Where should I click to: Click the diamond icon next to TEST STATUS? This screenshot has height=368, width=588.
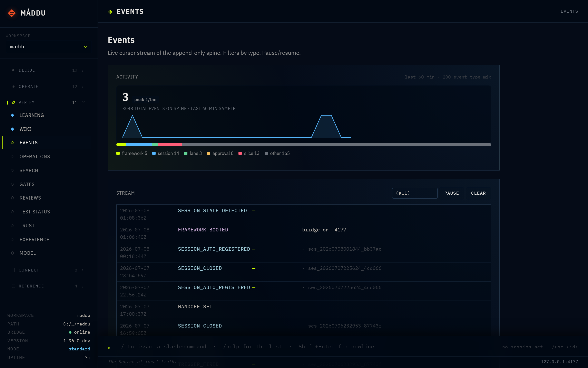[x=12, y=212]
